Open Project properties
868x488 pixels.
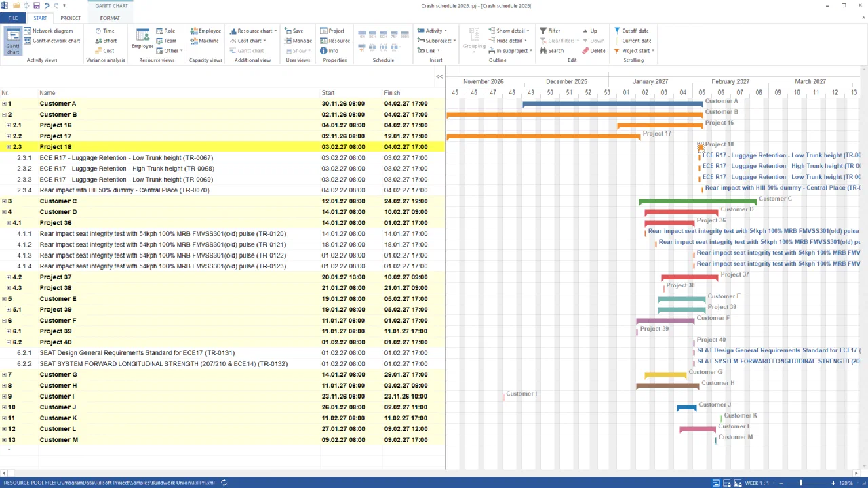click(x=332, y=30)
